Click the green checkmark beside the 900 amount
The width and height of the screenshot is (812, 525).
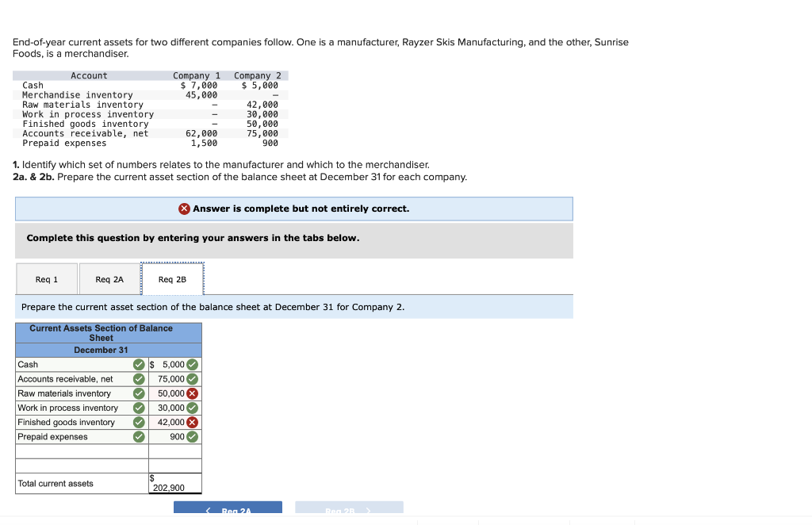pos(191,436)
